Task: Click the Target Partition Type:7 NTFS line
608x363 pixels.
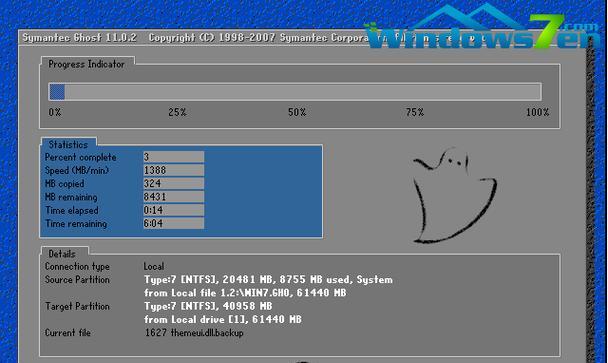Action: click(x=208, y=306)
